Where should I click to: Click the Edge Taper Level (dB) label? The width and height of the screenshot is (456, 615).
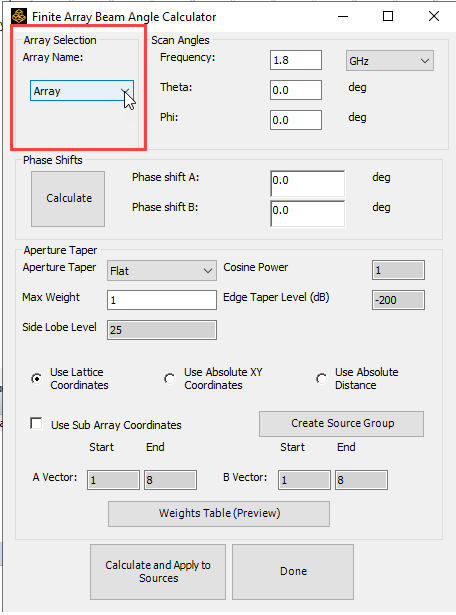[x=276, y=297]
